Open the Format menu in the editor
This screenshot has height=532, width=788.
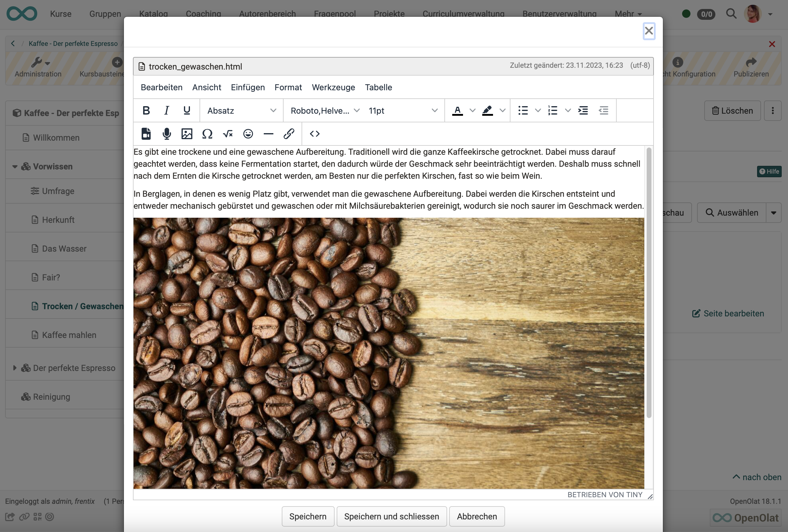(x=288, y=87)
